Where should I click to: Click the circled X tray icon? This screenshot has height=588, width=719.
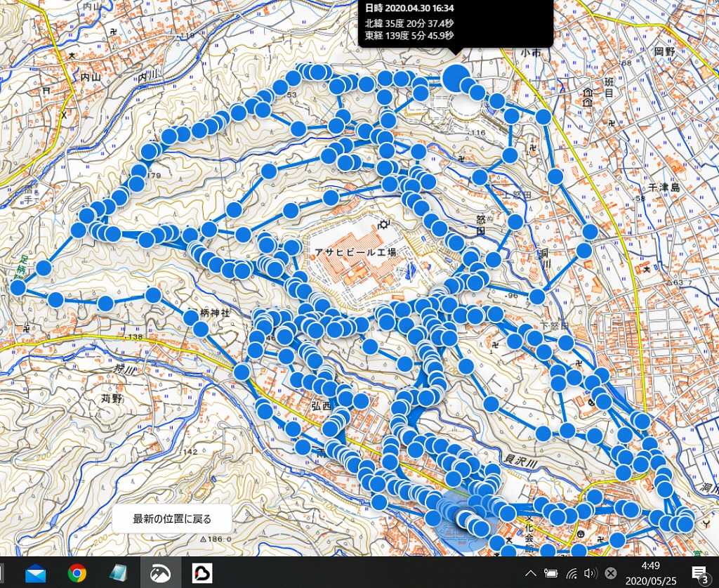pyautogui.click(x=611, y=573)
